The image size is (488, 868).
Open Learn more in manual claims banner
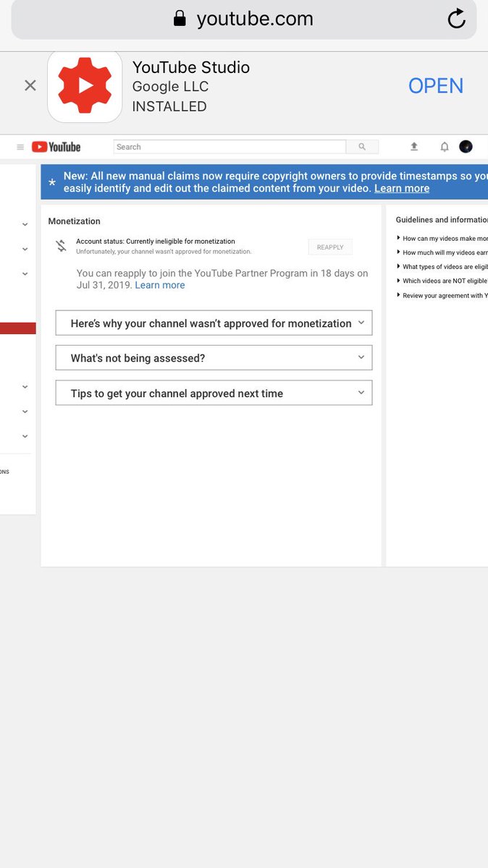click(402, 188)
